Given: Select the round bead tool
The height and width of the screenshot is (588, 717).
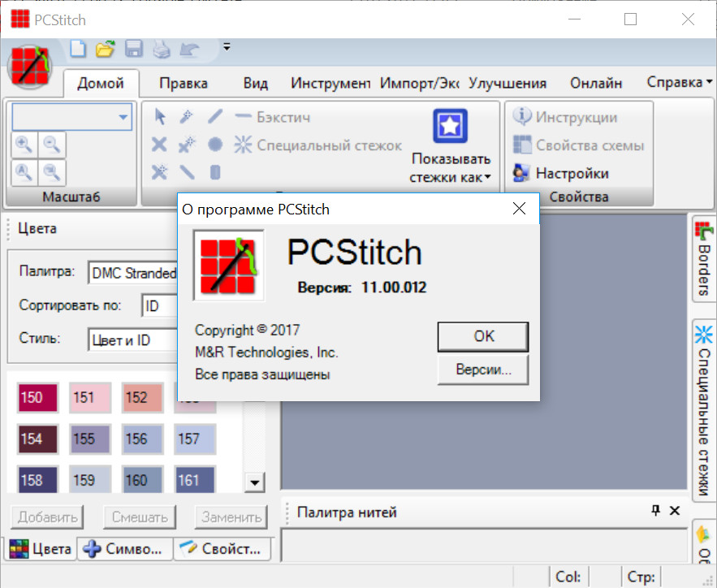Looking at the screenshot, I should [x=215, y=145].
